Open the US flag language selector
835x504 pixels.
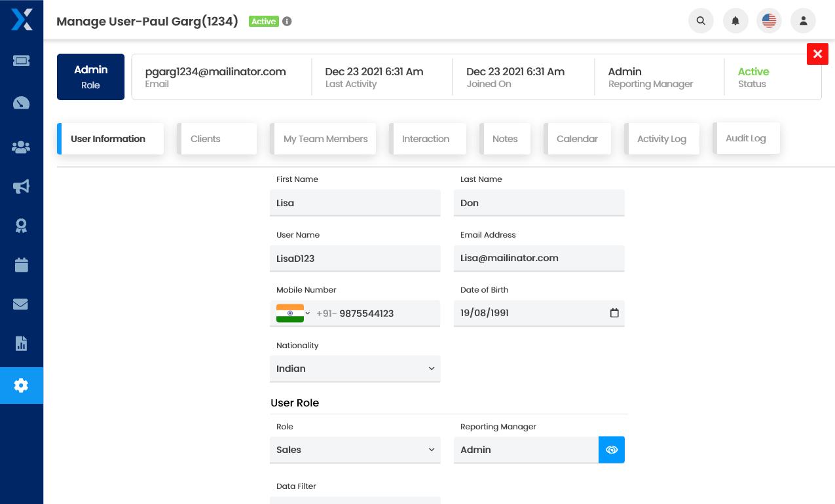769,21
